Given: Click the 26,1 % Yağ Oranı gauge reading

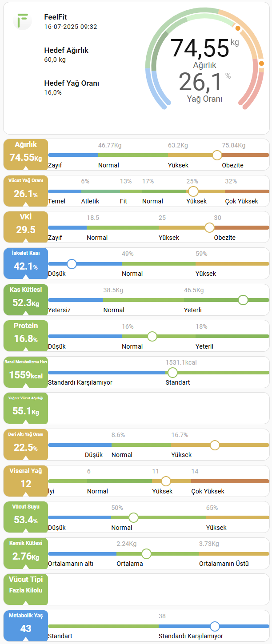Looking at the screenshot, I should [201, 82].
